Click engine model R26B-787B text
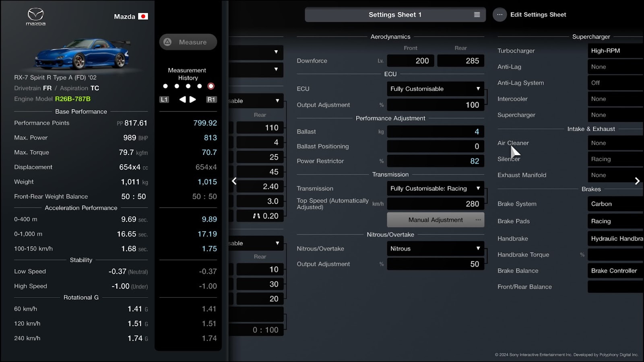 click(x=72, y=99)
